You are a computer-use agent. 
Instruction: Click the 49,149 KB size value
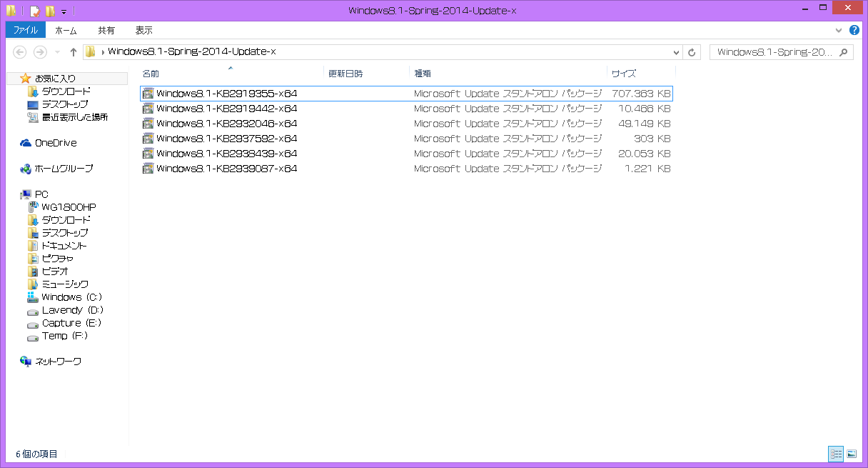[x=645, y=124]
